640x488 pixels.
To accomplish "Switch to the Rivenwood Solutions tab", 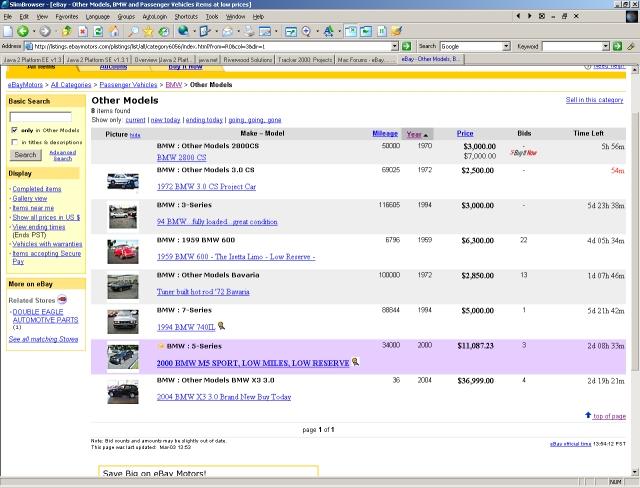I will click(x=248, y=60).
